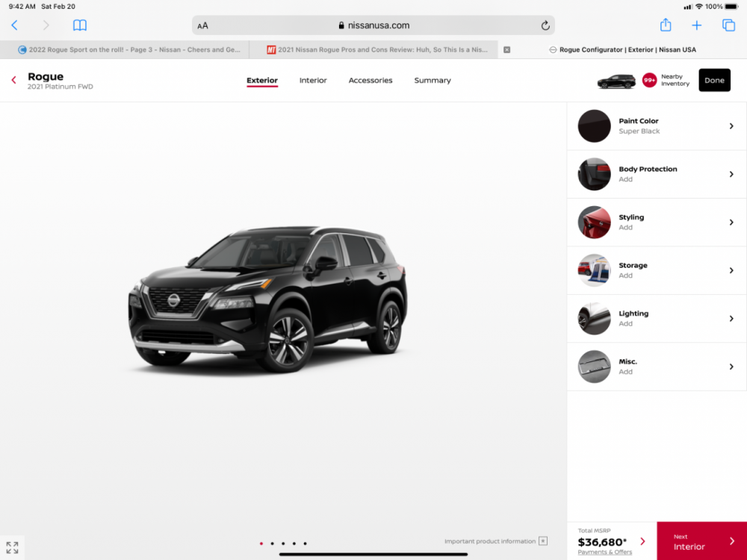Viewport: 747px width, 560px height.
Task: Reload the page with the refresh icon
Action: tap(545, 25)
